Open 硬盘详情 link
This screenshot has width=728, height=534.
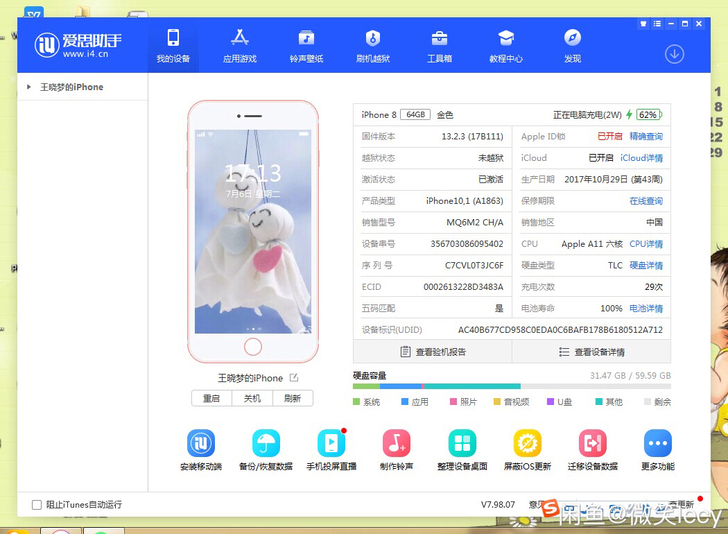(646, 265)
